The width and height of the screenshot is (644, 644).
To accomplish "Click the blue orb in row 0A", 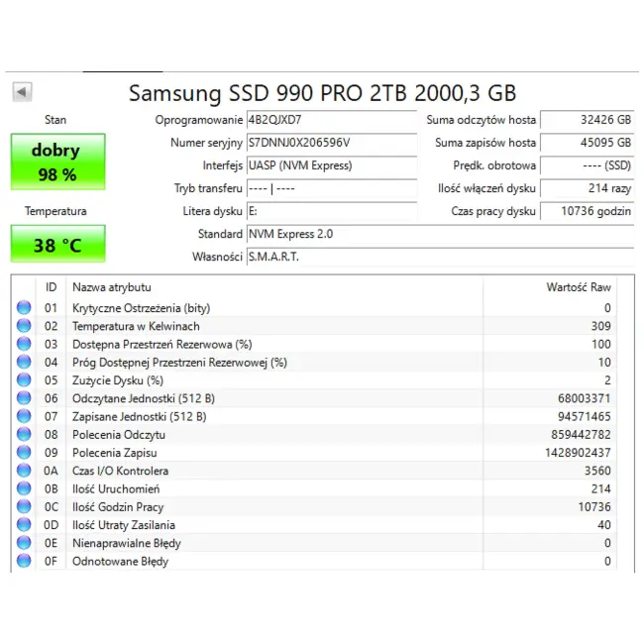I will point(24,470).
